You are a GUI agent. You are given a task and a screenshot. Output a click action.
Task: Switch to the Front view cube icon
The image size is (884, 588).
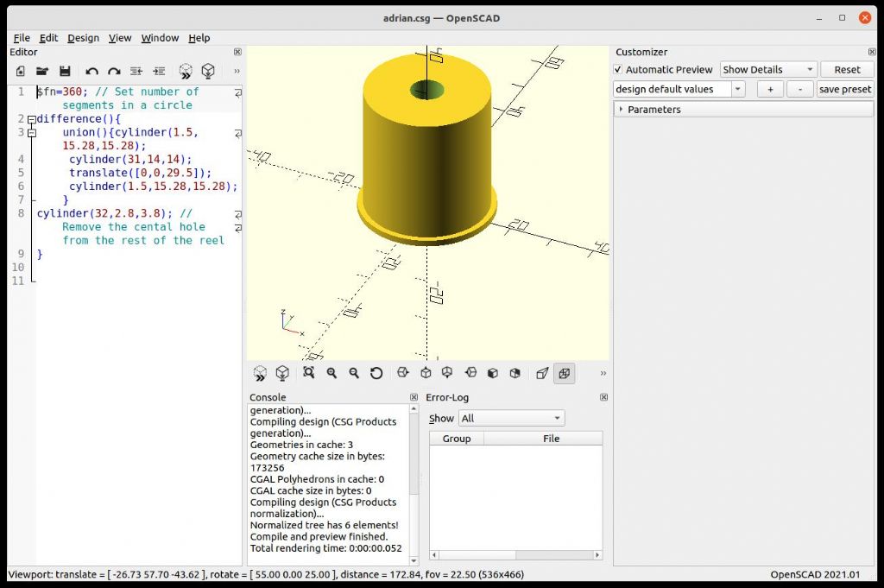point(493,373)
